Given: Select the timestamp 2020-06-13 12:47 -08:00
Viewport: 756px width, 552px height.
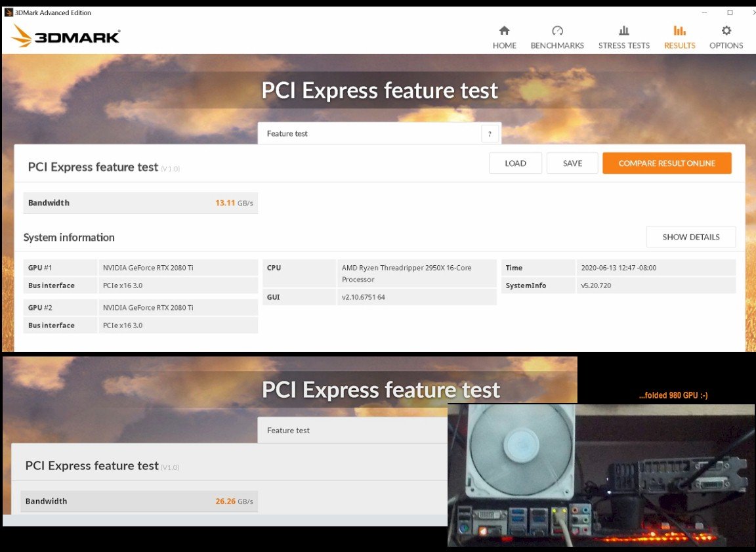Looking at the screenshot, I should pyautogui.click(x=619, y=268).
